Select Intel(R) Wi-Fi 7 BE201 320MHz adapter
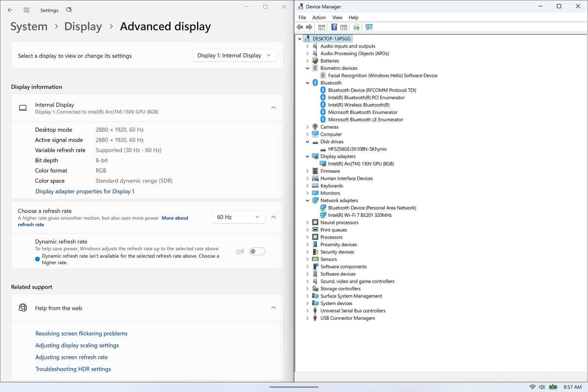The image size is (588, 392). pos(360,215)
